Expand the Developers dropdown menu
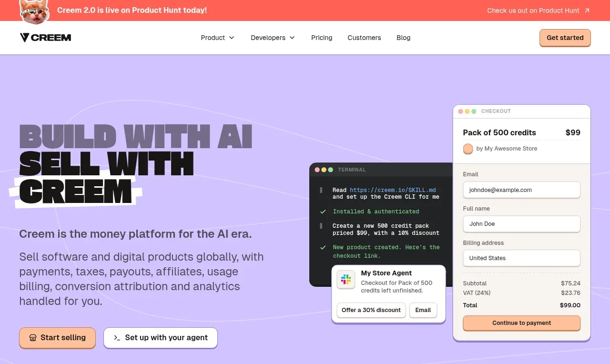Screen dimensions: 610x364 (x=273, y=38)
